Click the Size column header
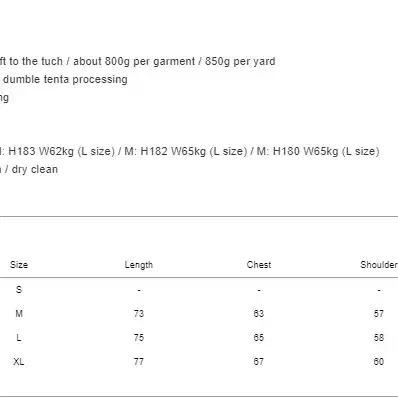Viewport: 398px width, 398px height. pyautogui.click(x=19, y=265)
